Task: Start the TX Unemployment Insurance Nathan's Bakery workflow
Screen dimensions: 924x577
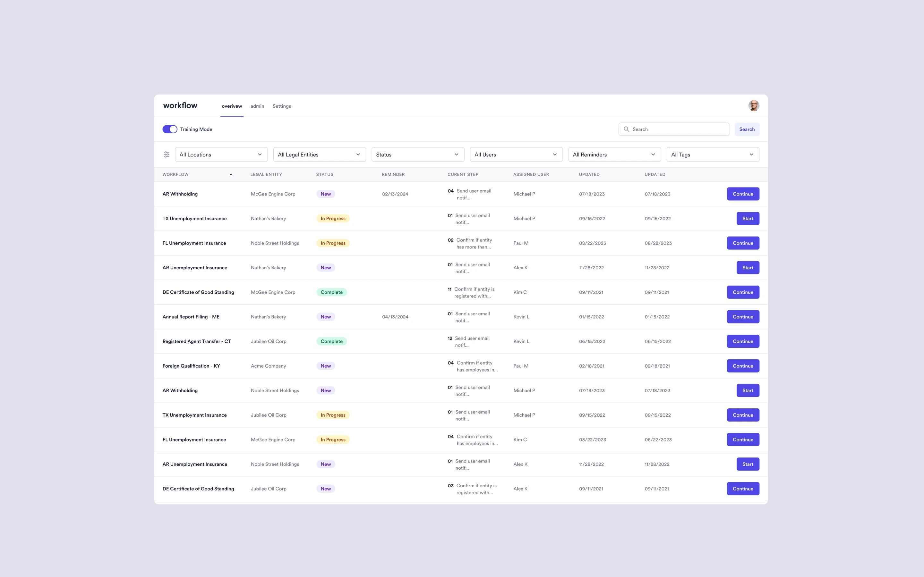Action: click(x=747, y=219)
